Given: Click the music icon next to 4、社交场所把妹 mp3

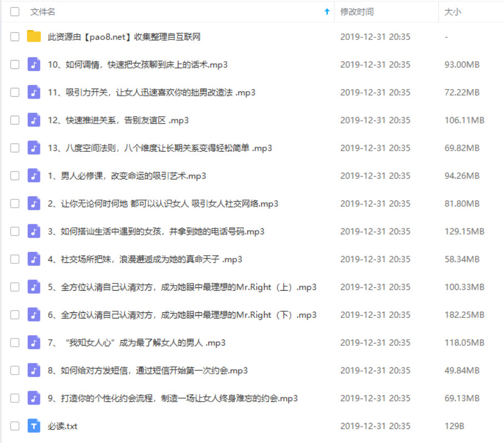Looking at the screenshot, I should [33, 259].
